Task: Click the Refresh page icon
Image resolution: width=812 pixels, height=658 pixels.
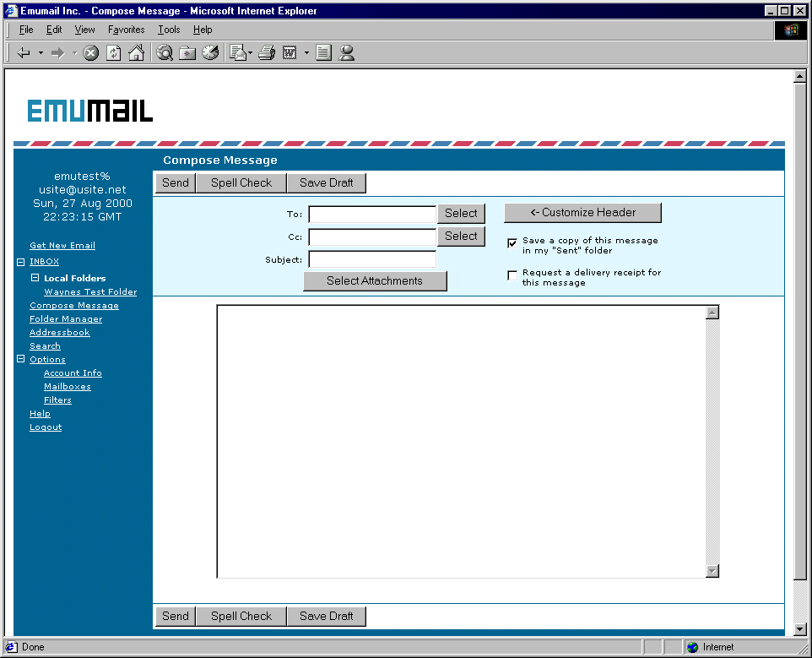Action: coord(113,53)
